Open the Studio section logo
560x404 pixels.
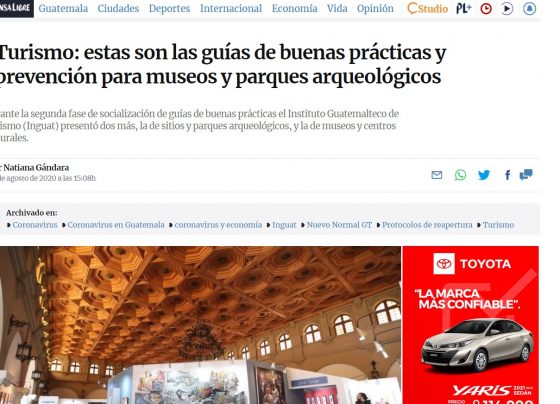click(428, 8)
